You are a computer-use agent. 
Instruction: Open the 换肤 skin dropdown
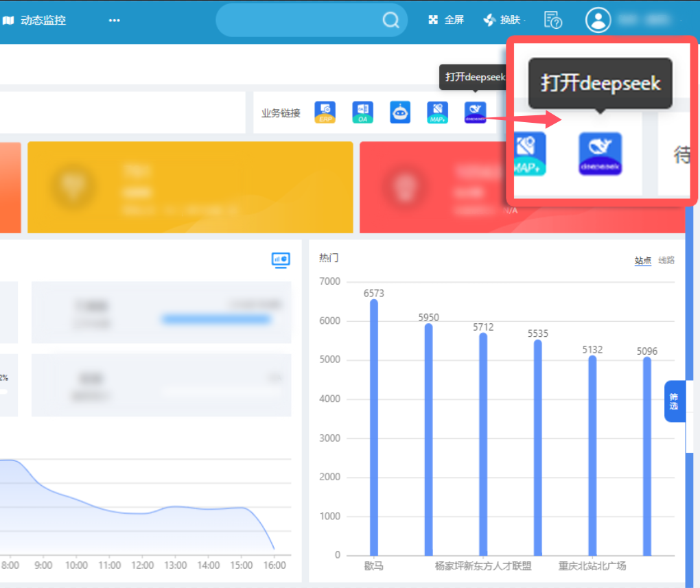coord(505,20)
